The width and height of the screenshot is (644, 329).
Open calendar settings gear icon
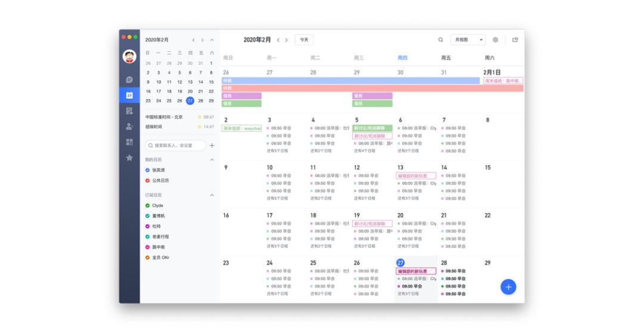[496, 40]
